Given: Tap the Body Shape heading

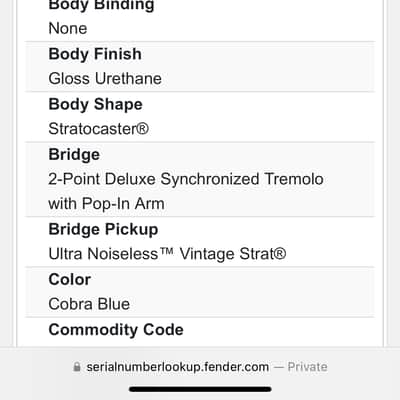Looking at the screenshot, I should tap(95, 104).
